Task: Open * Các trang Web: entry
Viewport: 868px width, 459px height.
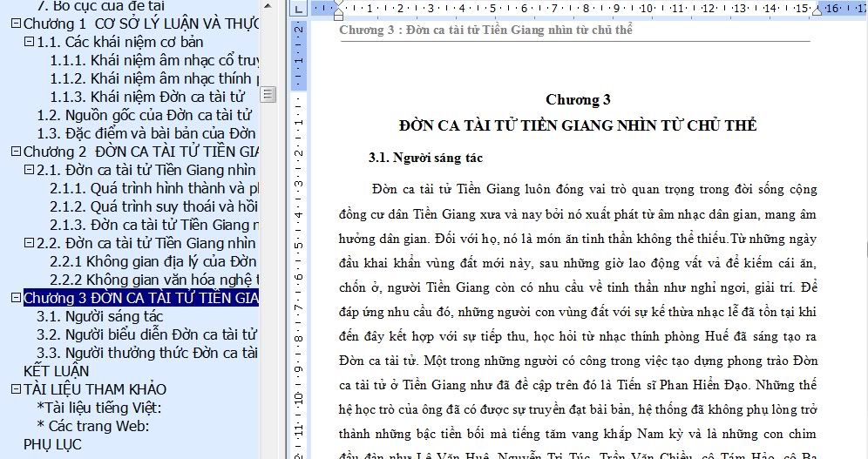Action: pos(93,426)
